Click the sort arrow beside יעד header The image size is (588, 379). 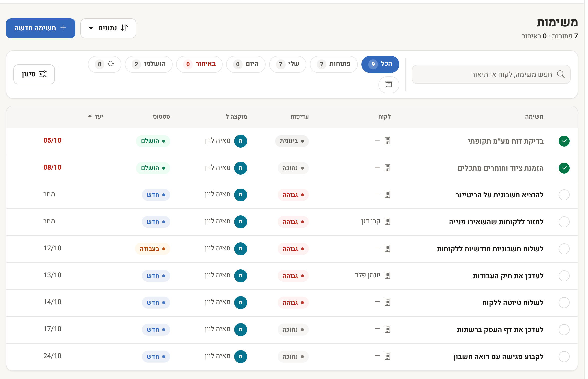[90, 116]
